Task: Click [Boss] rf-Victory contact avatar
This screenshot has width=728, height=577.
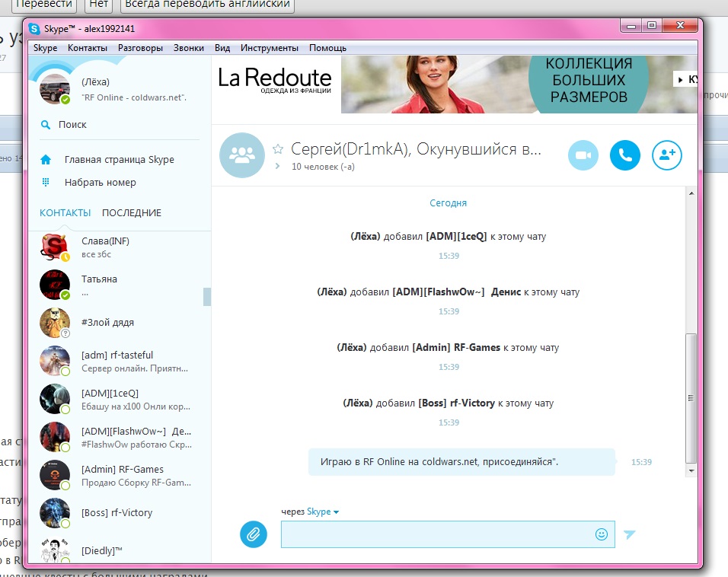Action: click(x=55, y=513)
